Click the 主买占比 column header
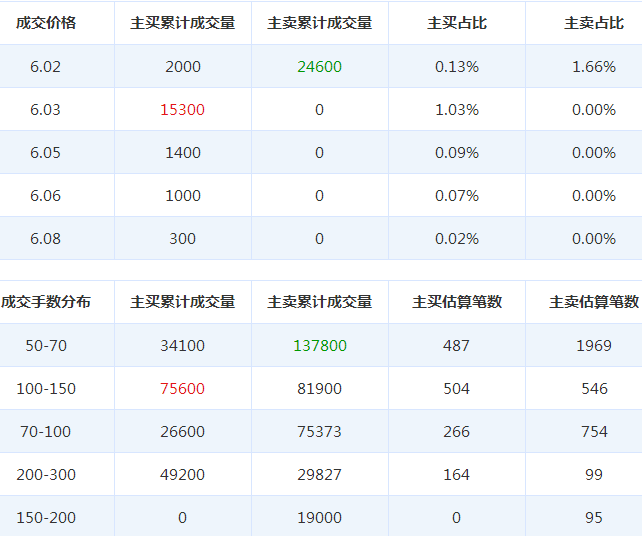The height and width of the screenshot is (536, 642). (457, 23)
